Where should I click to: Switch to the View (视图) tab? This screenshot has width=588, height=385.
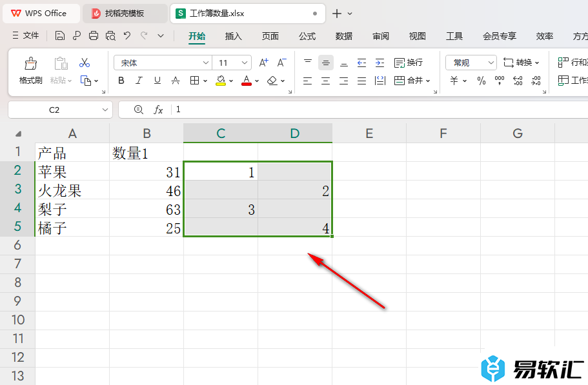point(418,36)
